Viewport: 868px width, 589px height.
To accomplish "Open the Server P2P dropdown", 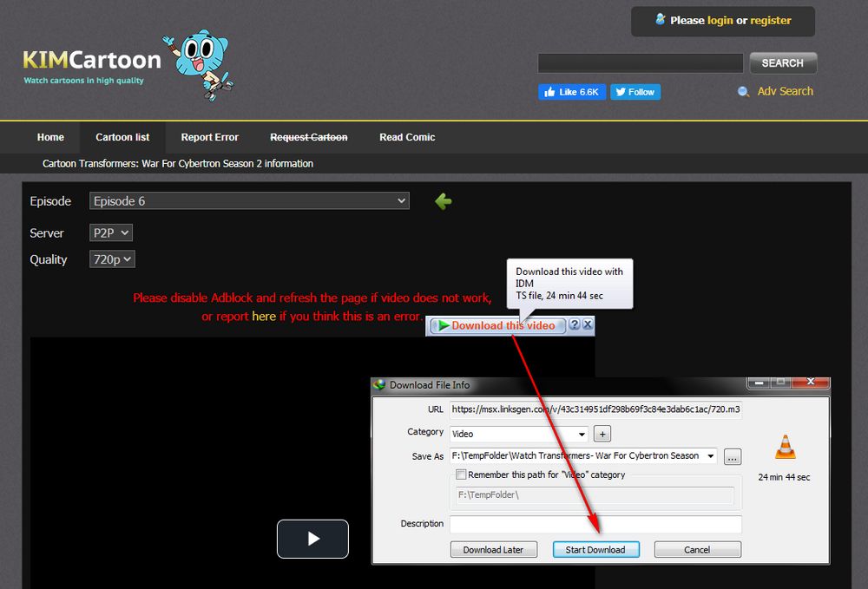I will tap(111, 232).
